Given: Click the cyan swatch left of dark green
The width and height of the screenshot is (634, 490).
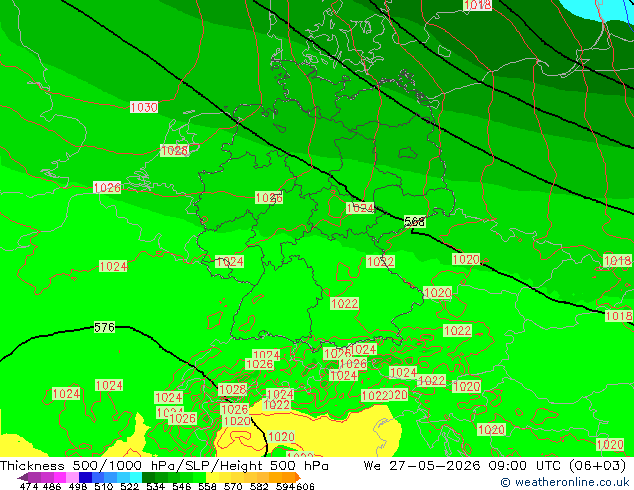Looking at the screenshot, I should [x=136, y=477].
